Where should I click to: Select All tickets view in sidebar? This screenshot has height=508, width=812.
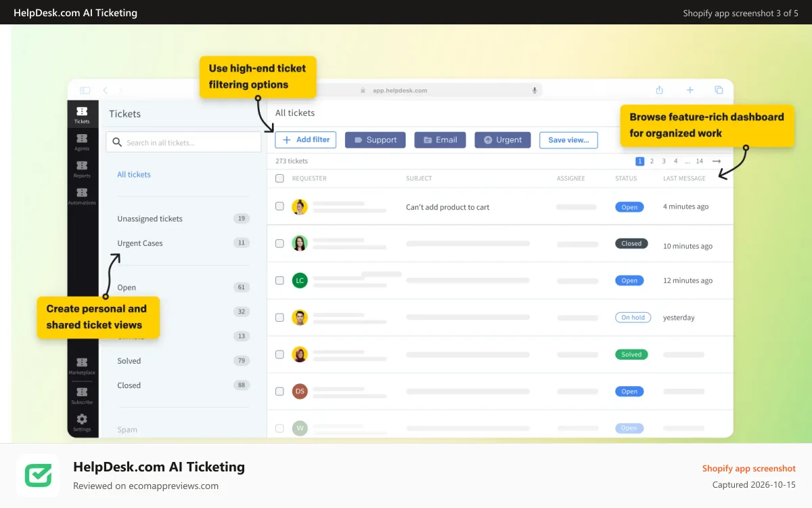point(134,174)
